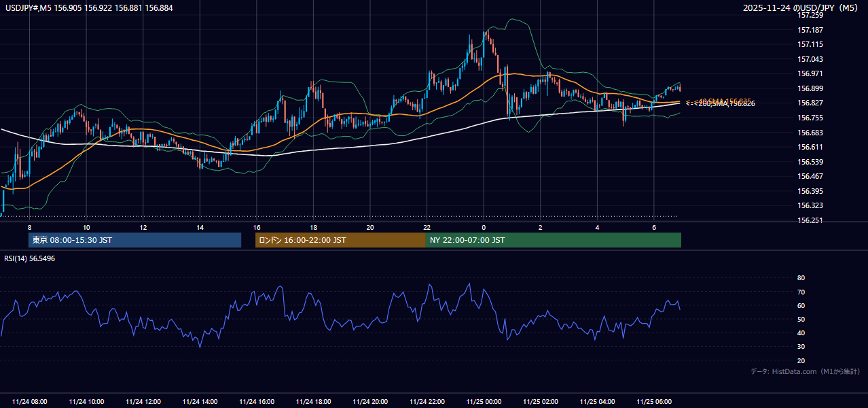
Task: Click hour 18 on the price chart time axis
Action: (x=313, y=227)
